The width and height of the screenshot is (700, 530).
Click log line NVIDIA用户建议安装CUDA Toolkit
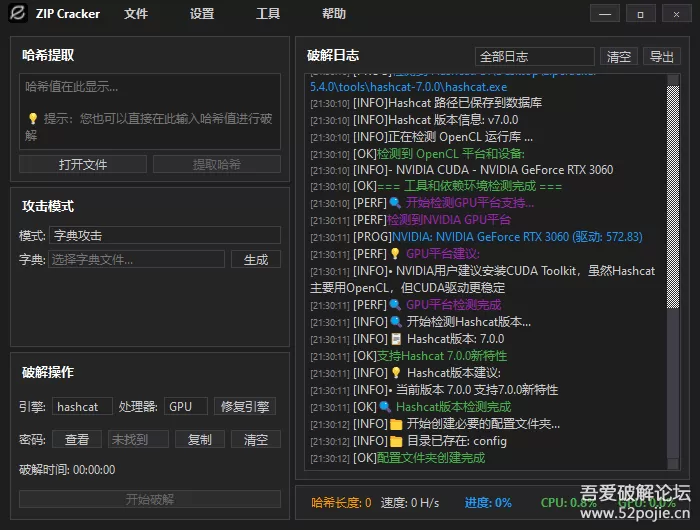click(x=483, y=279)
